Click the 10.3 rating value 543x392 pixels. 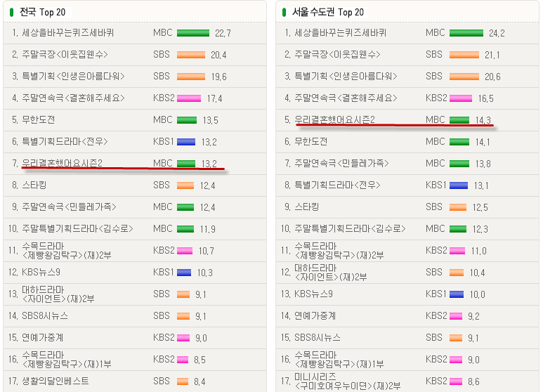coord(205,273)
